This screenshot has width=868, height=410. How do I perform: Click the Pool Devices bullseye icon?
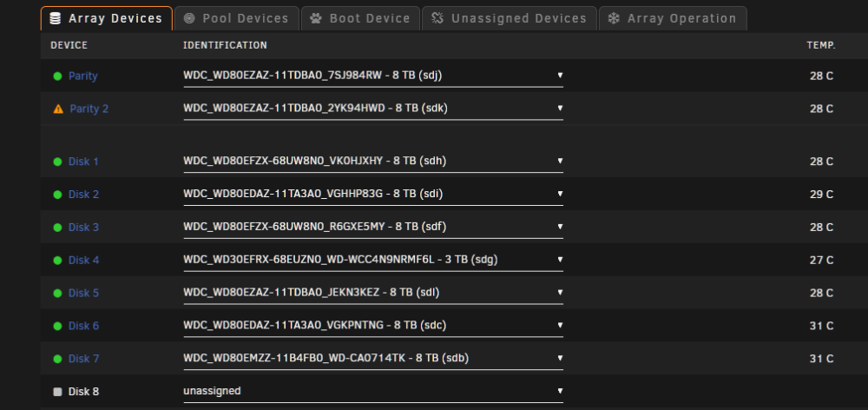tap(189, 18)
